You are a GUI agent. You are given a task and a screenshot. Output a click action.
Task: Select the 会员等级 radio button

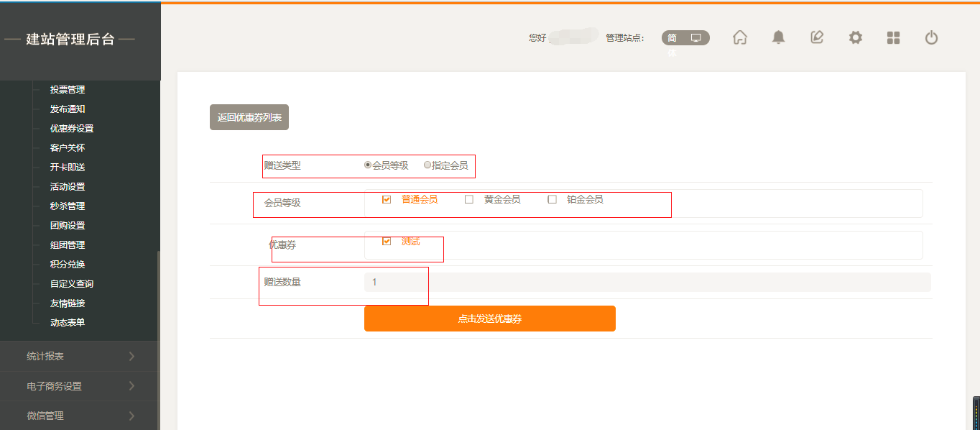(x=369, y=165)
